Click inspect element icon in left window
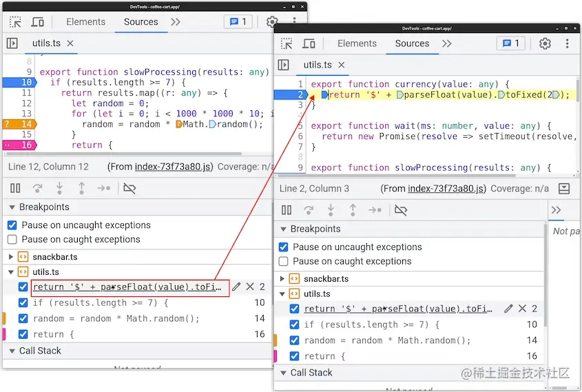 point(15,22)
